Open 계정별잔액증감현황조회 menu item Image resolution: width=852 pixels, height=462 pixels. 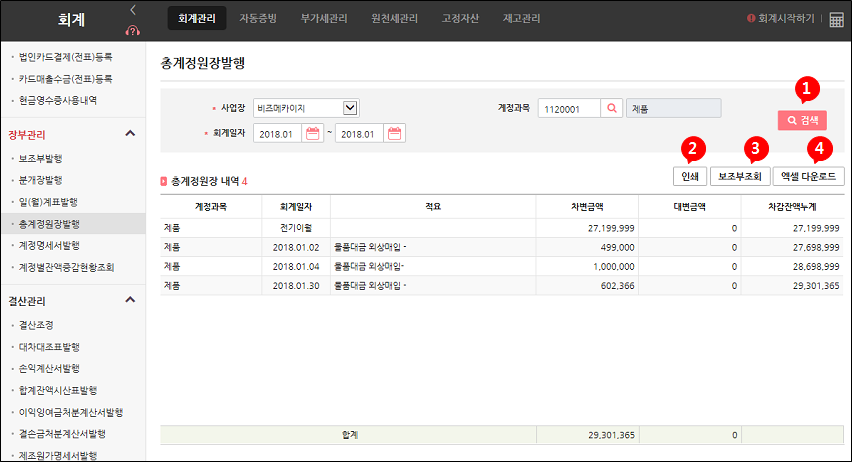[x=66, y=267]
